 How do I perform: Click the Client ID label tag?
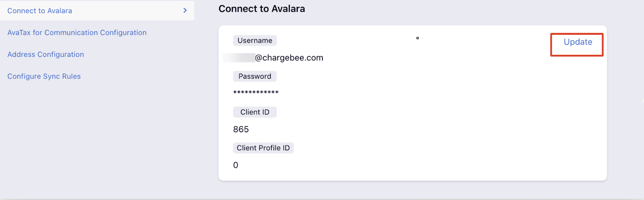point(255,112)
